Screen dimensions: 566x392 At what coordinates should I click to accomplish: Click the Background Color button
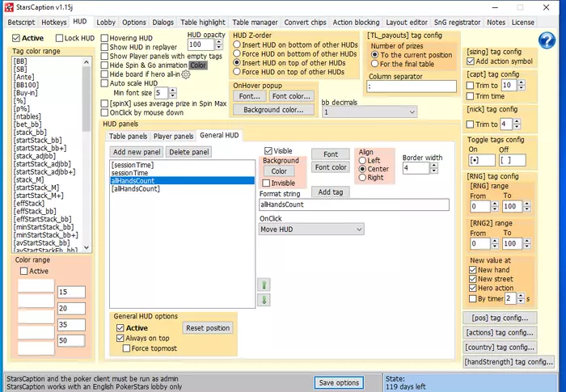pyautogui.click(x=279, y=171)
